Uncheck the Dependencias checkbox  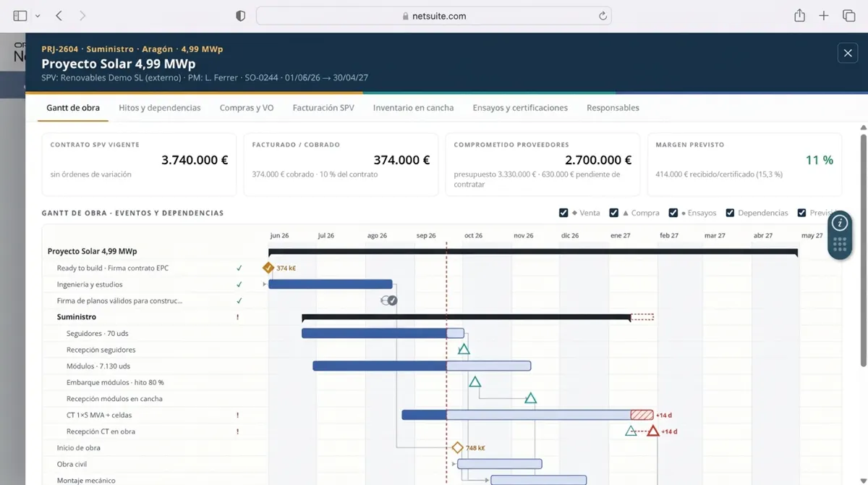pos(730,213)
